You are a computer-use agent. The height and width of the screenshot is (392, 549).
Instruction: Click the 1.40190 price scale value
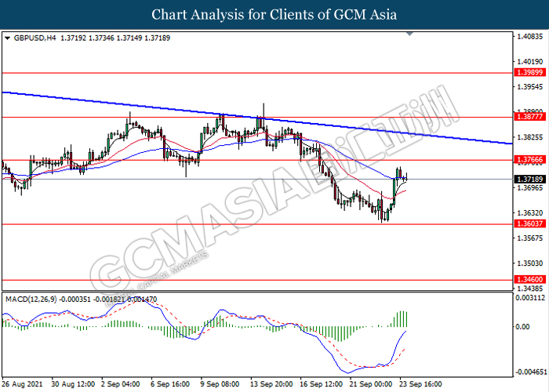(529, 62)
